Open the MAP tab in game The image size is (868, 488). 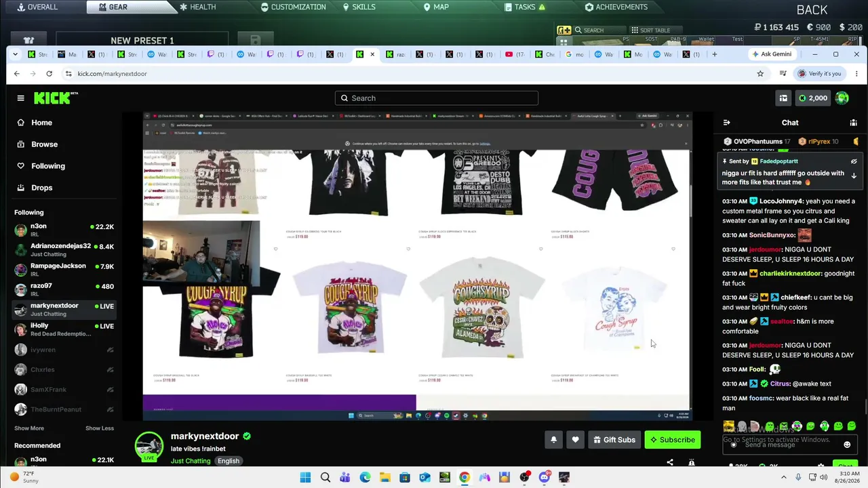coord(436,7)
